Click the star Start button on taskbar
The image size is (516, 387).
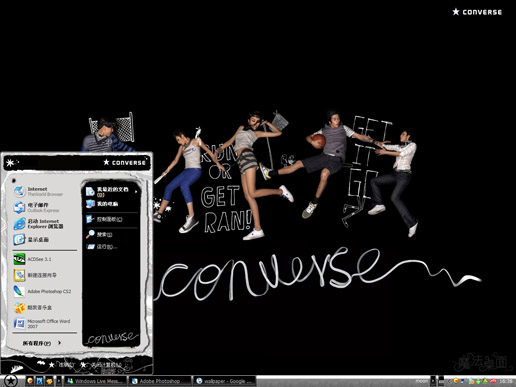click(11, 380)
